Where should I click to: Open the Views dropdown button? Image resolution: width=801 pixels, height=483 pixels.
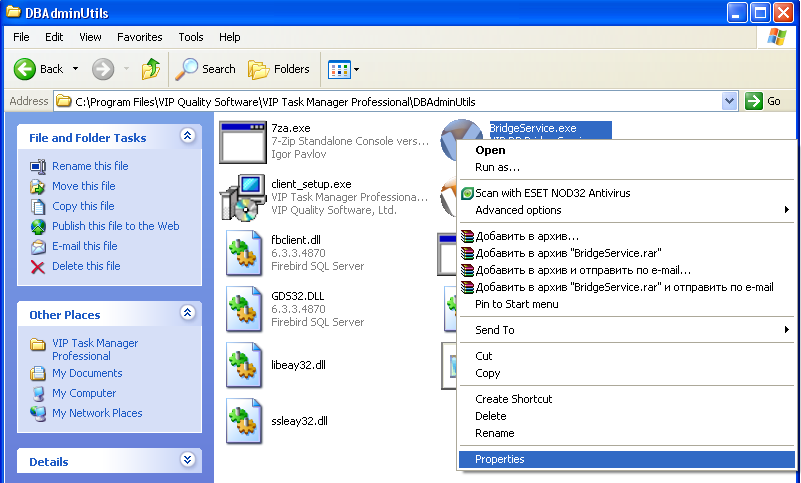point(343,69)
